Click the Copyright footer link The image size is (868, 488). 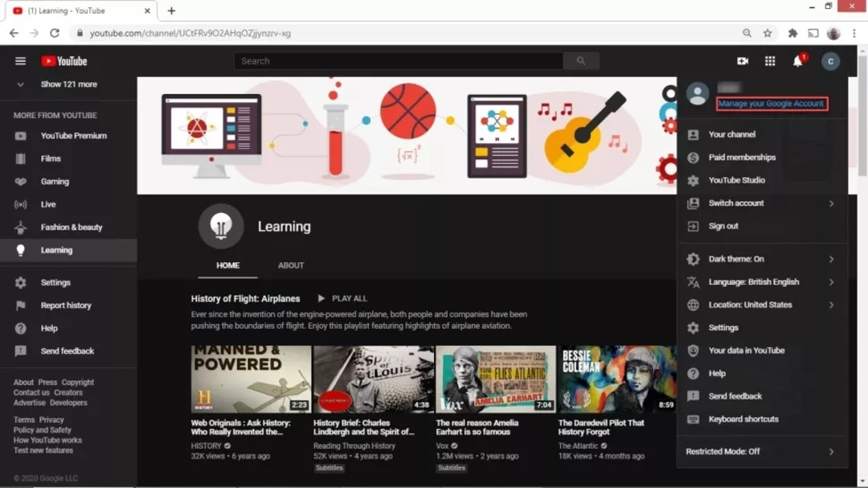pyautogui.click(x=77, y=382)
